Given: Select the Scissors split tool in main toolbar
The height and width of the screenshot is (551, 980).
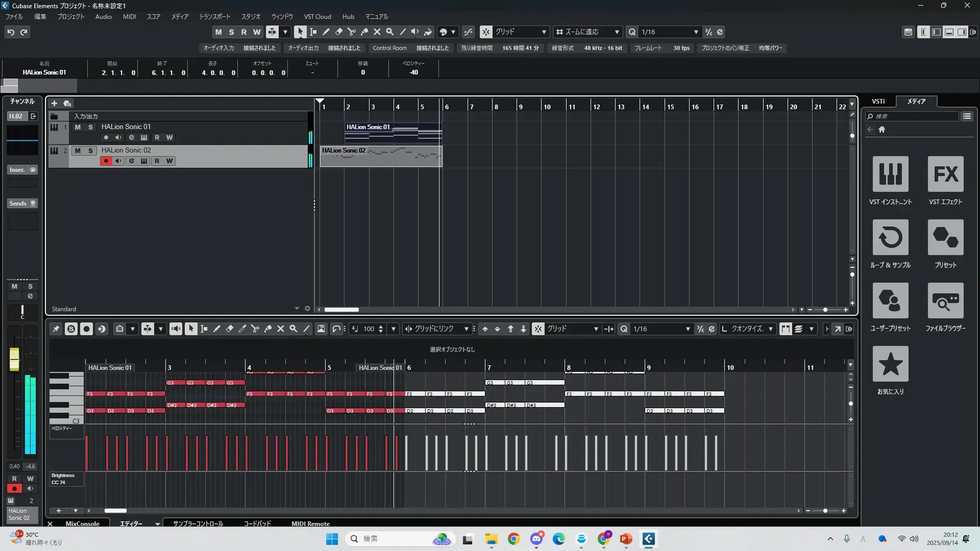Looking at the screenshot, I should coord(352,32).
